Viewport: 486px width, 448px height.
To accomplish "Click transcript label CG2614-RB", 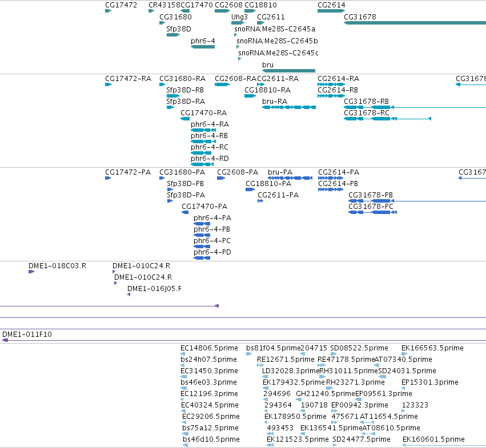I will tap(338, 90).
